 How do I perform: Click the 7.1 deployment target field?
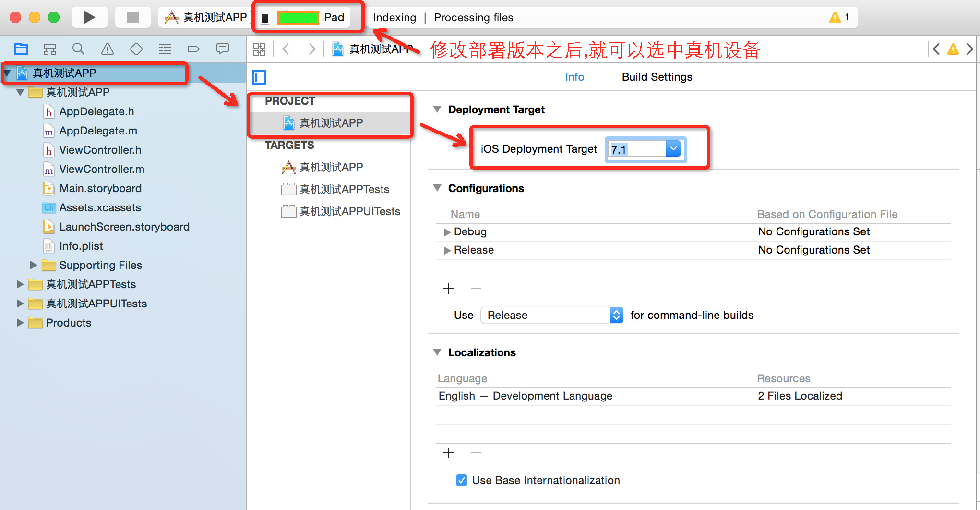tap(637, 149)
